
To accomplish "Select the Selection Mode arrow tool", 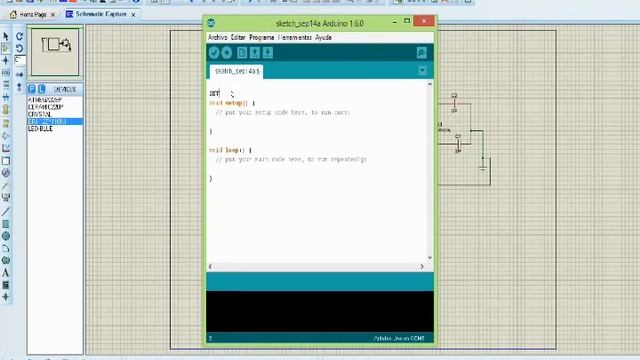I will [6, 36].
